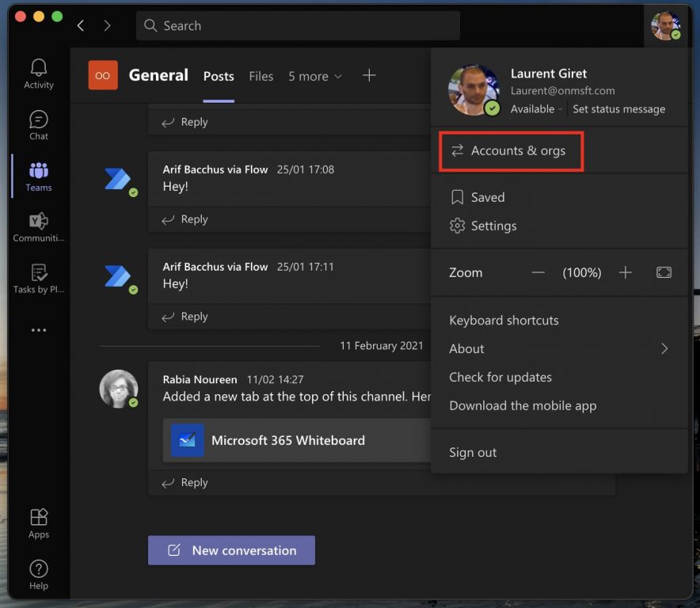Click the profile avatar in title bar

(x=666, y=26)
